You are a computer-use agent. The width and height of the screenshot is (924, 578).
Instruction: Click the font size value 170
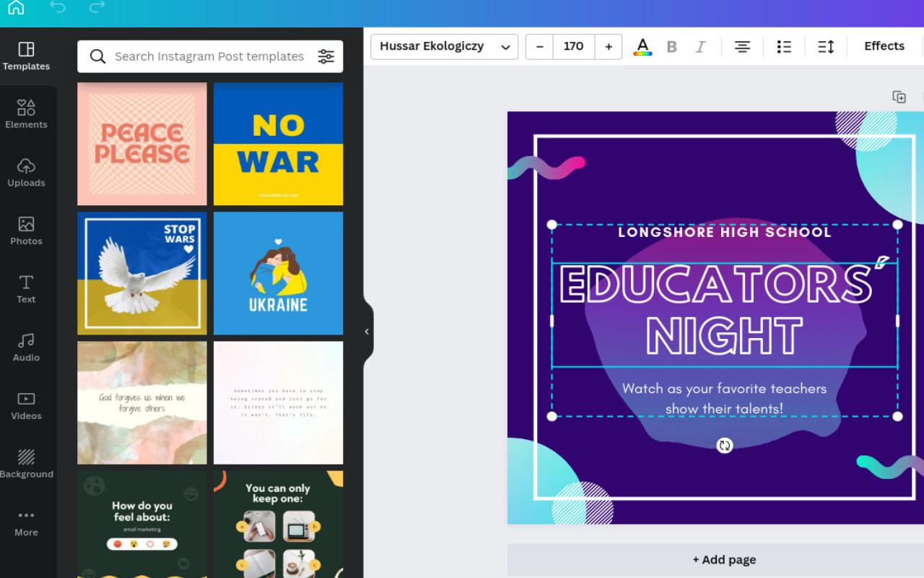click(x=574, y=46)
